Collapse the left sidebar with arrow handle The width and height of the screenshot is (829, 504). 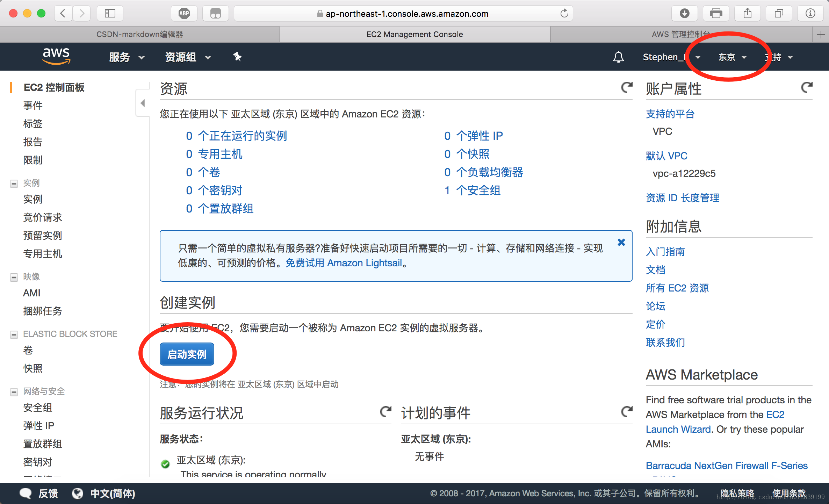(x=142, y=103)
